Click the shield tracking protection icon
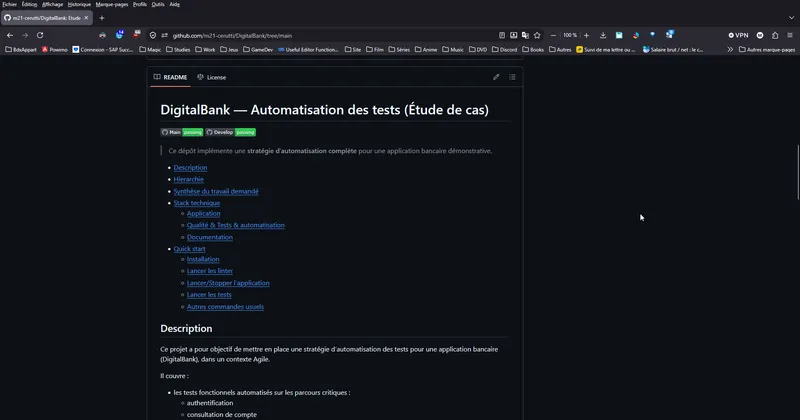This screenshot has width=800, height=420. (x=153, y=35)
